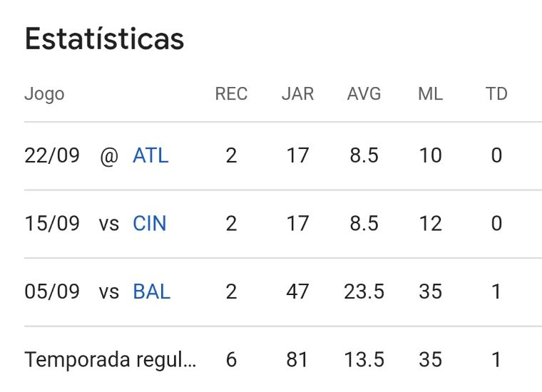Viewport: 542px width, 392px height.
Task: Click the JAR column header
Action: click(297, 94)
